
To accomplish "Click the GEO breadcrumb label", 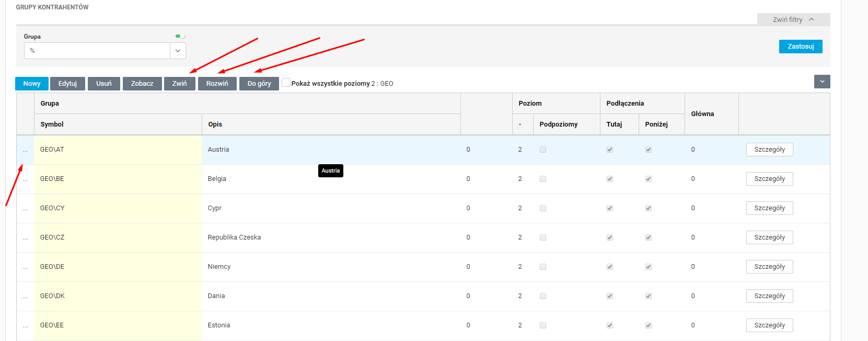I will click(x=387, y=84).
